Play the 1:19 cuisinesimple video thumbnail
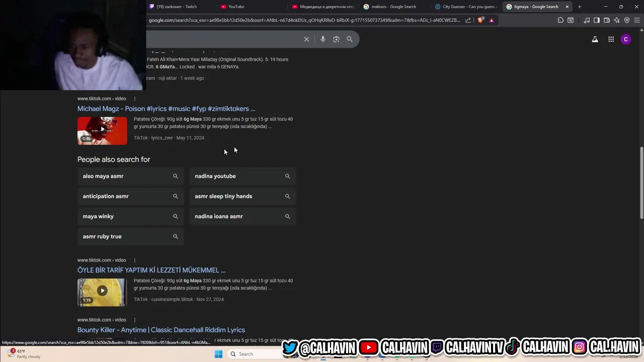This screenshot has height=362, width=644. coord(102,292)
